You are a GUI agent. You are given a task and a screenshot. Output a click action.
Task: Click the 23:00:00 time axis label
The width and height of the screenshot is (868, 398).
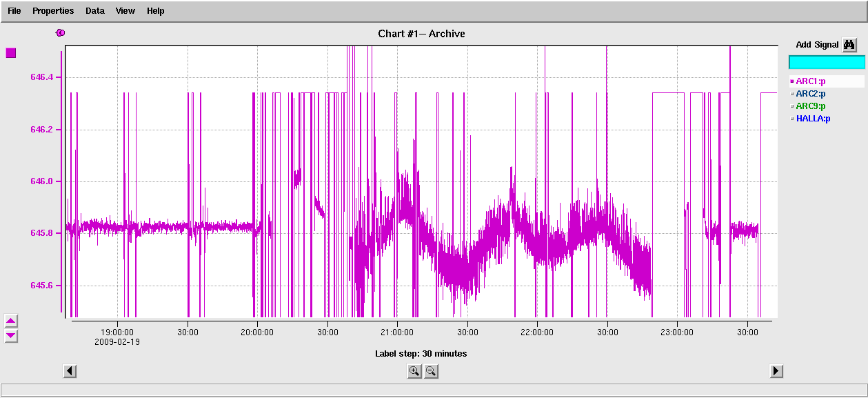[x=676, y=332]
